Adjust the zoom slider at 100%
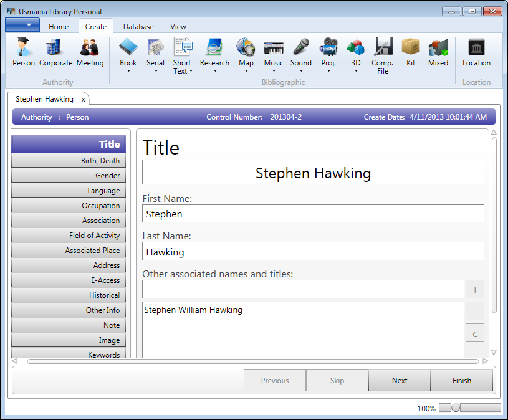Screen dimensions: 508x420 point(456,408)
